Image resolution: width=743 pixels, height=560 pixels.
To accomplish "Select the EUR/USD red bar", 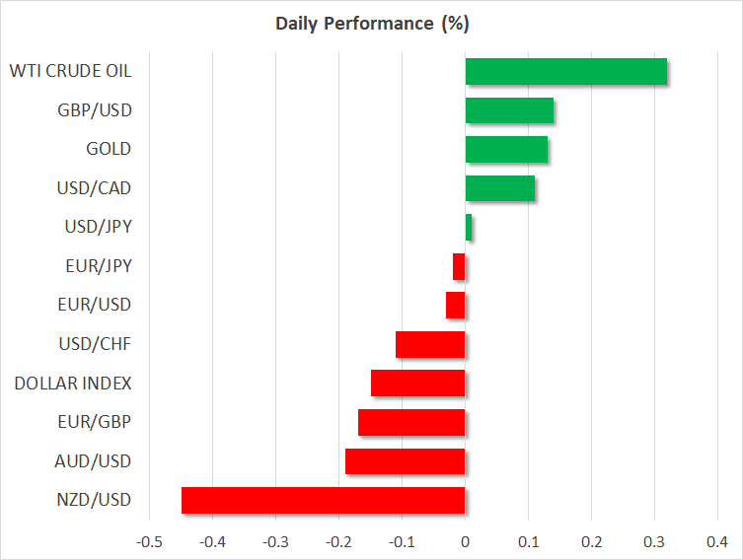I will coord(455,306).
